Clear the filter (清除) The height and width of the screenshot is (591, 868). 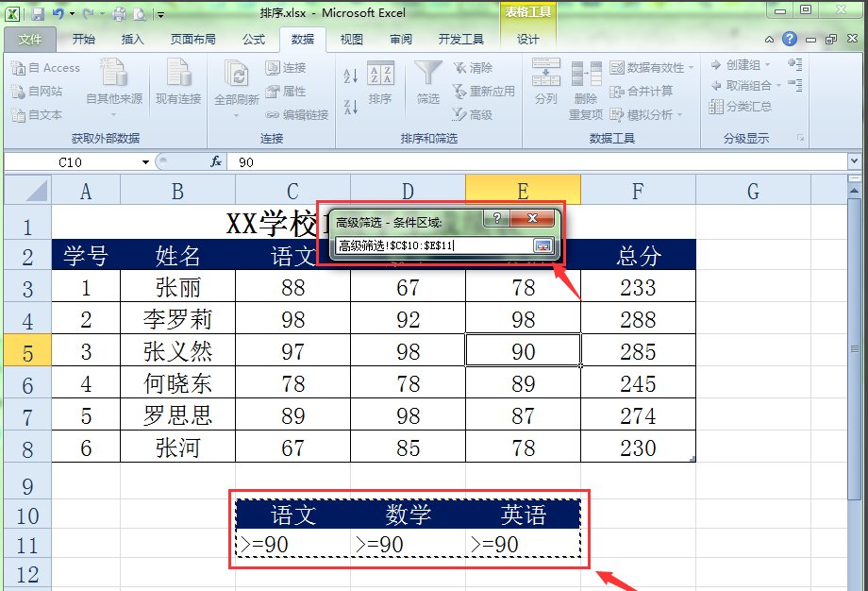pos(473,68)
